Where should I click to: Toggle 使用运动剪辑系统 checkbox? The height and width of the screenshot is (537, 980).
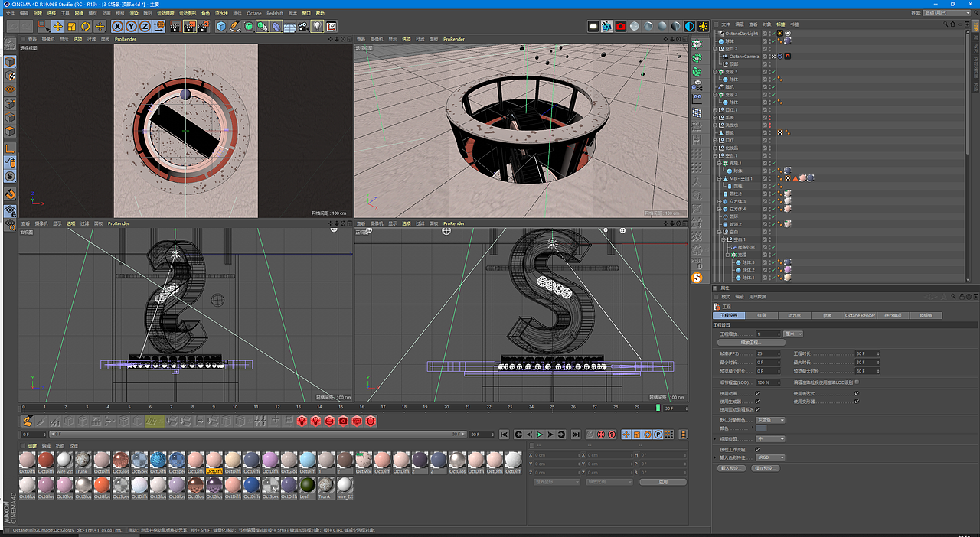[x=758, y=409]
